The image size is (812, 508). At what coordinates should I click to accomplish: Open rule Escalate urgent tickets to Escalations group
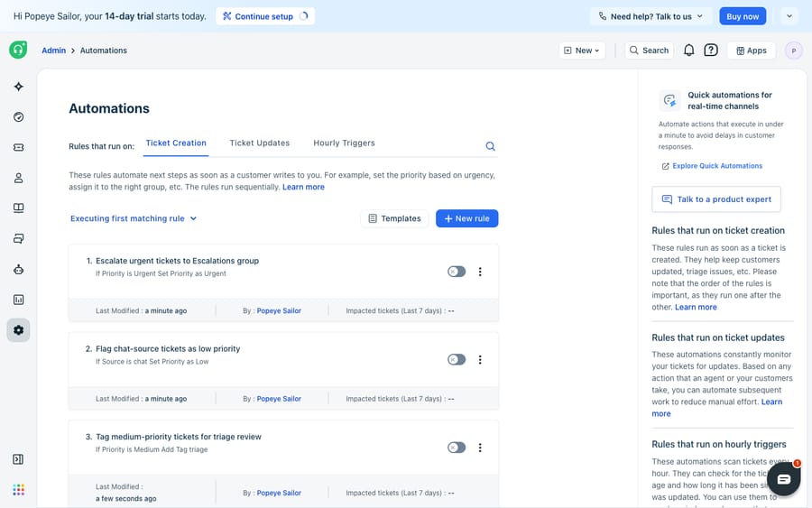click(x=177, y=261)
